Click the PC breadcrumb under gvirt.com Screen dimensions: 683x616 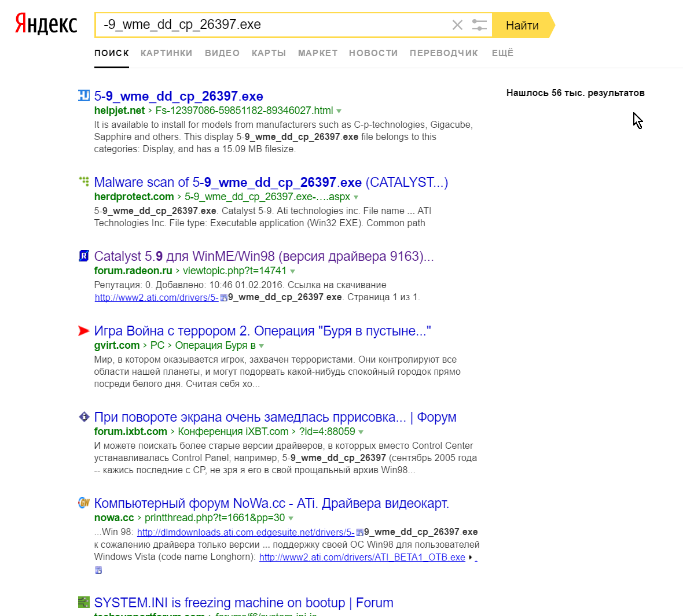157,345
